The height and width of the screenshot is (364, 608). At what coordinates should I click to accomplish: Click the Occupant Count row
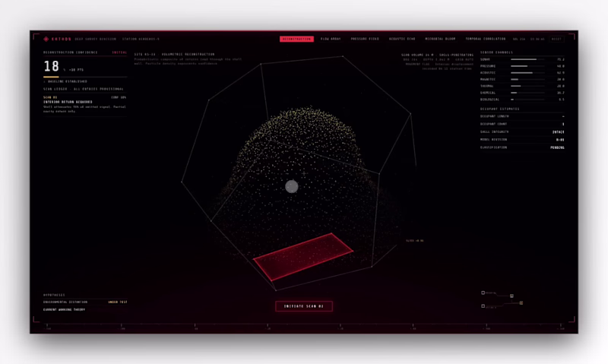pyautogui.click(x=522, y=124)
